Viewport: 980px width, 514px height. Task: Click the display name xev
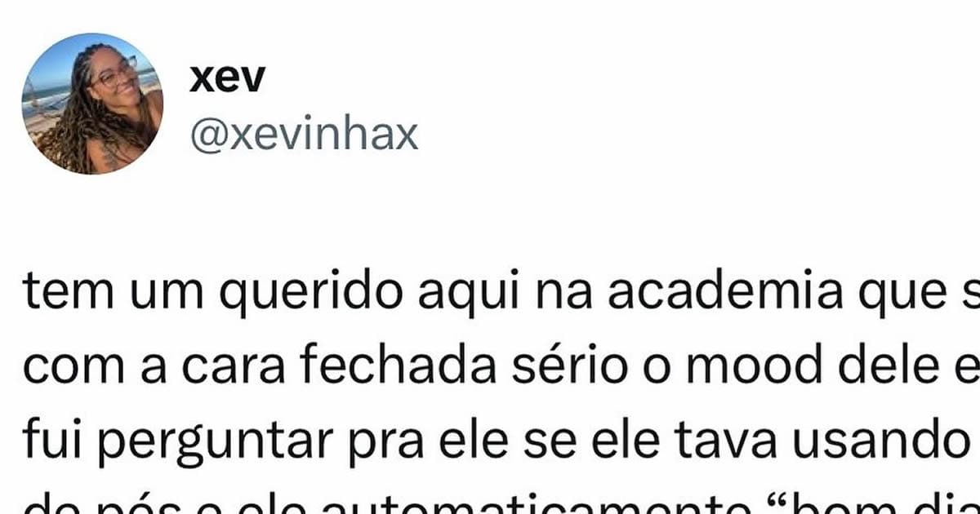pyautogui.click(x=226, y=78)
